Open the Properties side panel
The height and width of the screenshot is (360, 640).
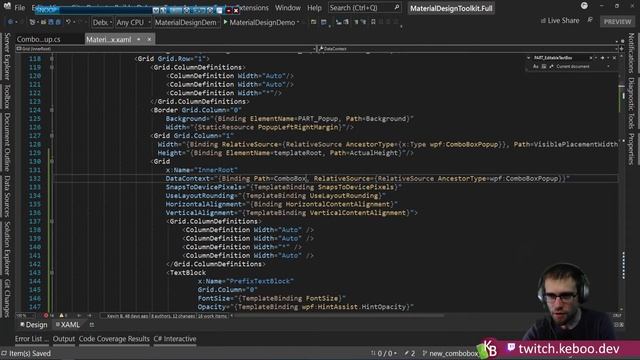coord(631,149)
